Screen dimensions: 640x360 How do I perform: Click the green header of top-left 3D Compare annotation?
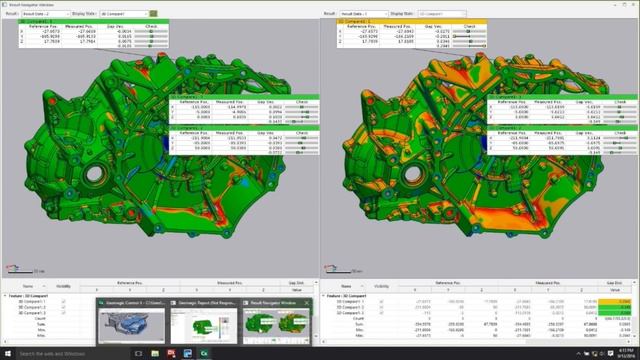click(93, 21)
